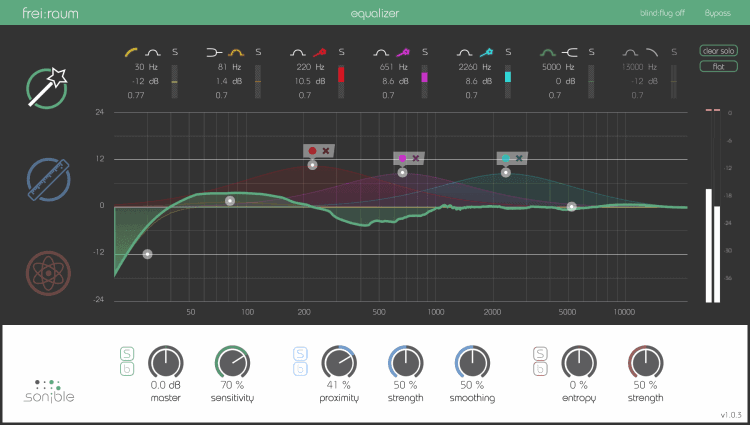
Task: Select the bell shape for the 2260 Hz band
Action: point(464,52)
